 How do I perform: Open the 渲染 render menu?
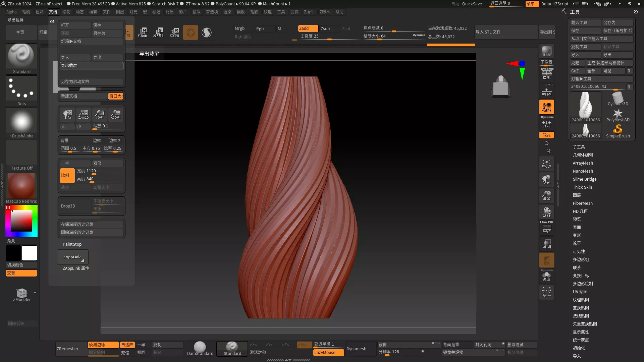[x=227, y=12]
